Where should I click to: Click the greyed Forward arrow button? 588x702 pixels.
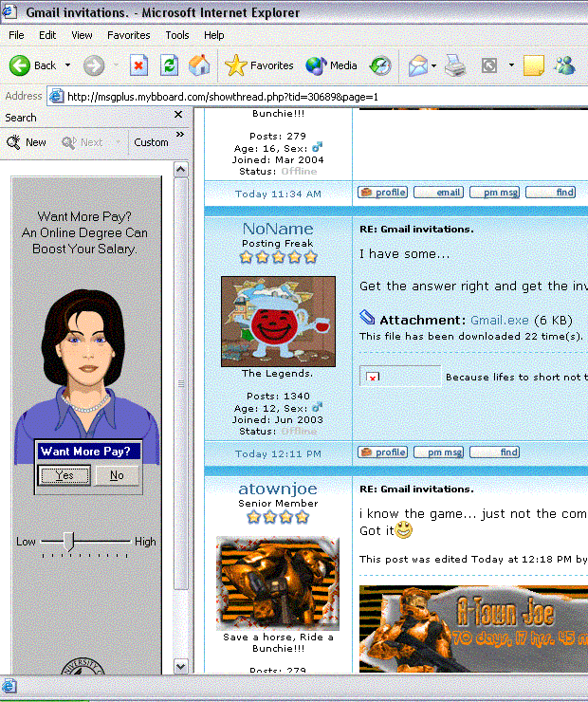click(94, 65)
